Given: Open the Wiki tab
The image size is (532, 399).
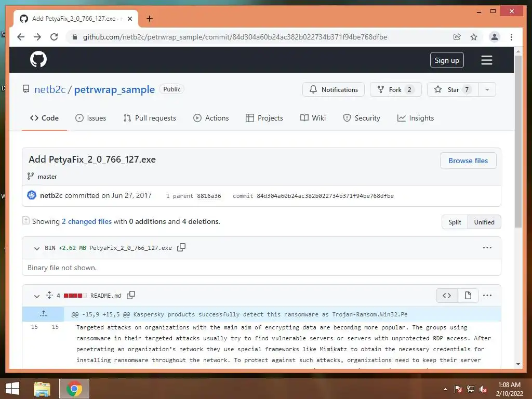Looking at the screenshot, I should pos(313,118).
